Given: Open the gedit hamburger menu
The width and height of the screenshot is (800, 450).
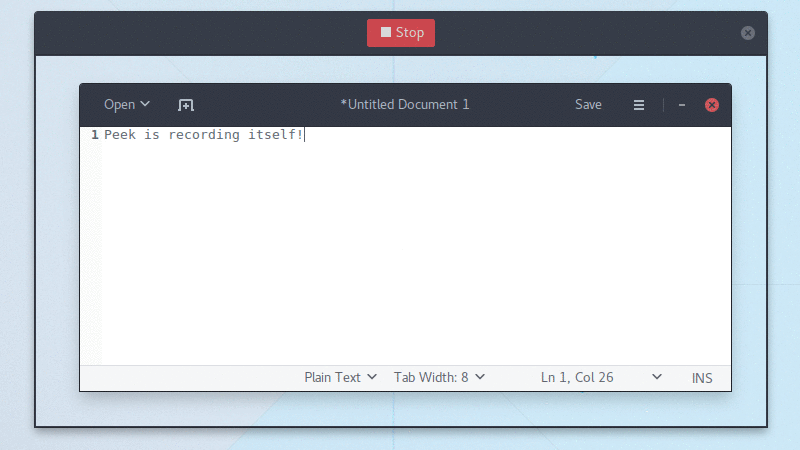Looking at the screenshot, I should coord(639,105).
